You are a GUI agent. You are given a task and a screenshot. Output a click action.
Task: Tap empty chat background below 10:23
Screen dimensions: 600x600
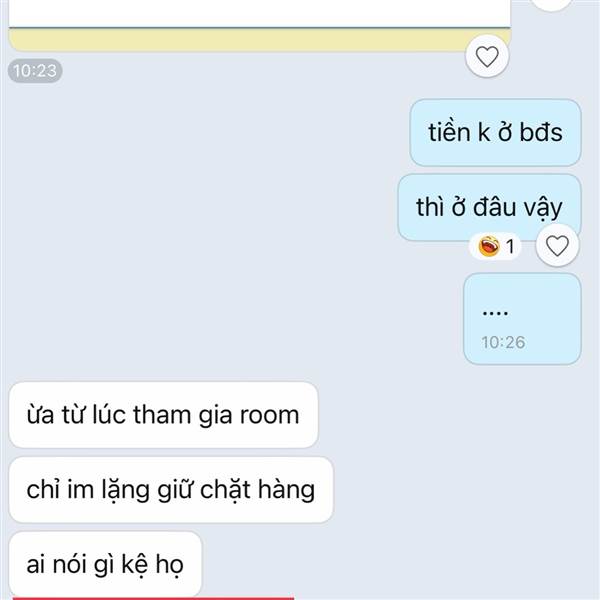(191, 230)
